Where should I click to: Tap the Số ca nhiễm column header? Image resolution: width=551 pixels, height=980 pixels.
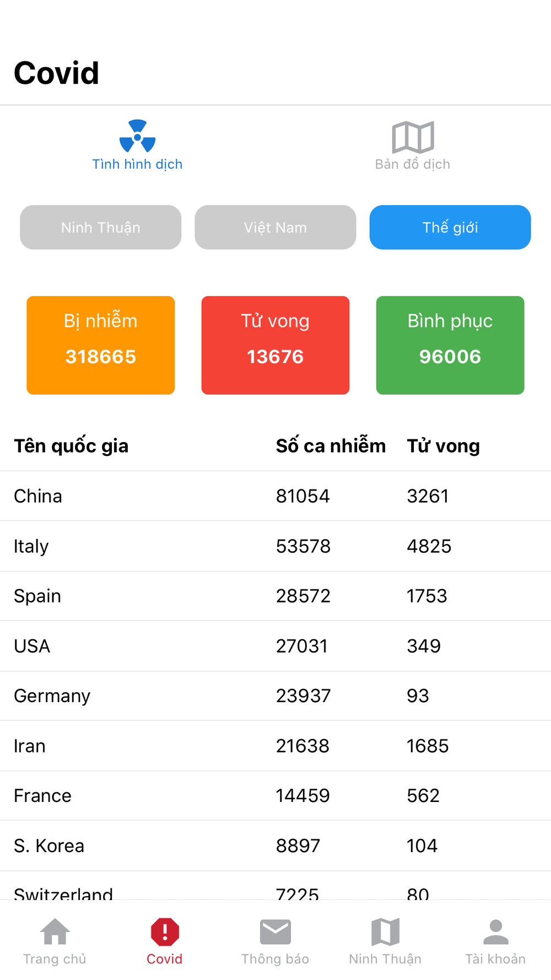click(x=331, y=446)
